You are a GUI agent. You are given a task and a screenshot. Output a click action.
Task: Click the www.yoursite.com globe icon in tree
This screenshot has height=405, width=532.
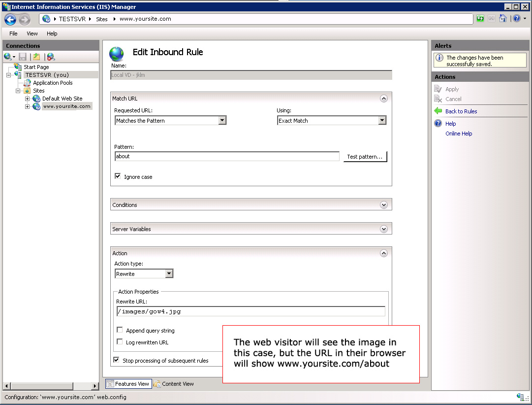click(x=36, y=106)
